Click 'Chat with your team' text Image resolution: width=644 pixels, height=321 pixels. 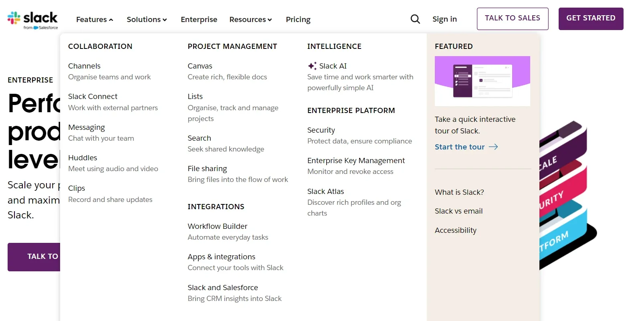point(101,138)
